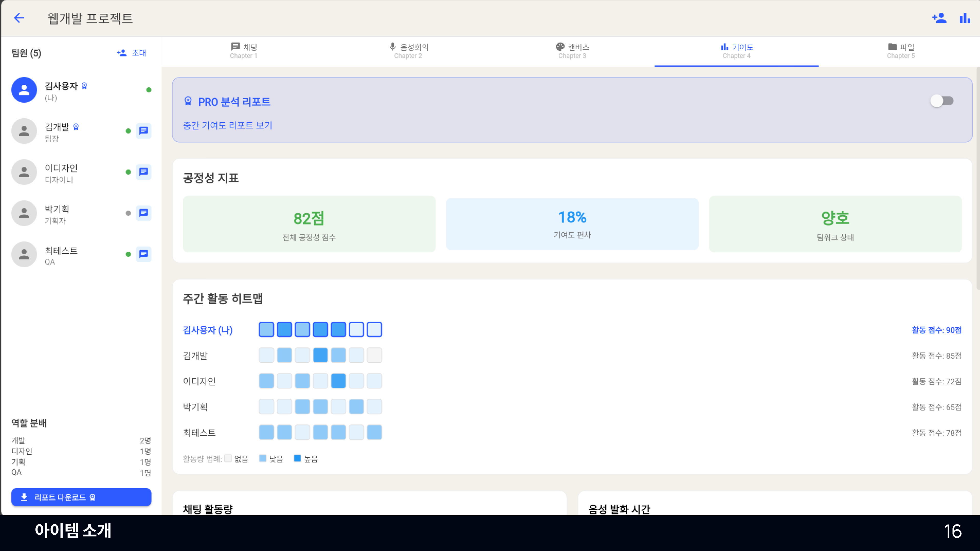Click the PRO badge icon beside 김개발
980x551 pixels.
point(76,127)
